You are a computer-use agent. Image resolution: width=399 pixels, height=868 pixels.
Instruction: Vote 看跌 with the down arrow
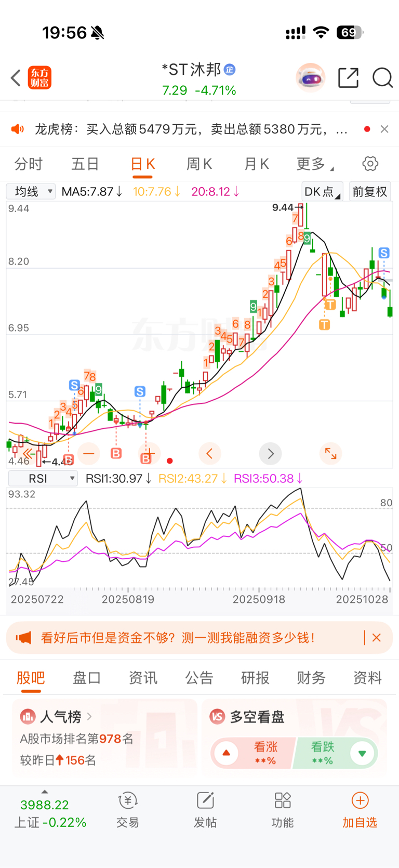(x=362, y=753)
